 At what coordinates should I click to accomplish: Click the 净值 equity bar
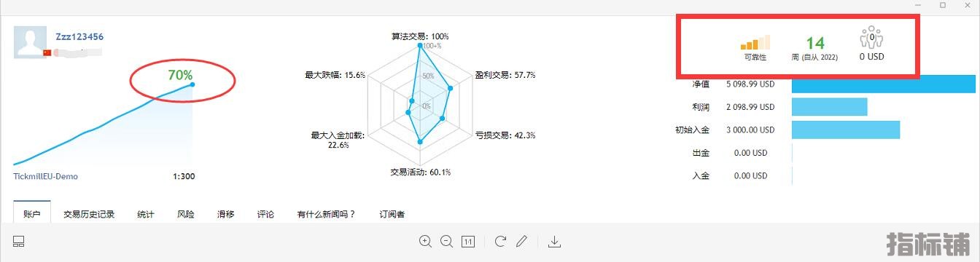883,84
